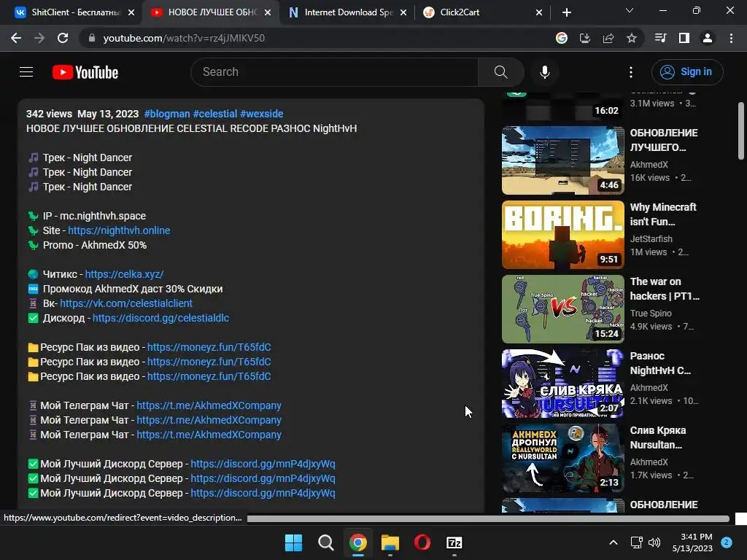Show hidden tray icons chevron
The height and width of the screenshot is (560, 747).
pyautogui.click(x=614, y=542)
